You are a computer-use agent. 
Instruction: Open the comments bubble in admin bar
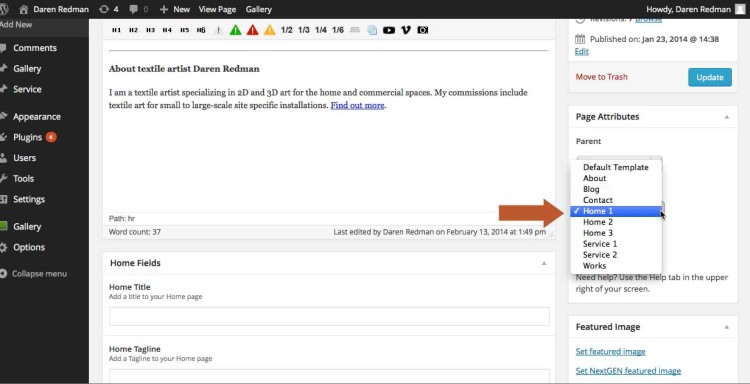tap(138, 9)
